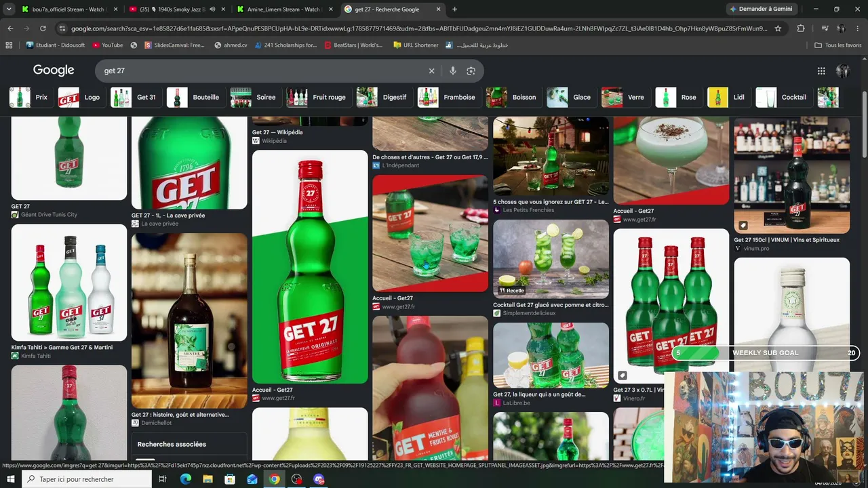Filter images by the Bouteille chip
The image size is (868, 488).
(194, 97)
